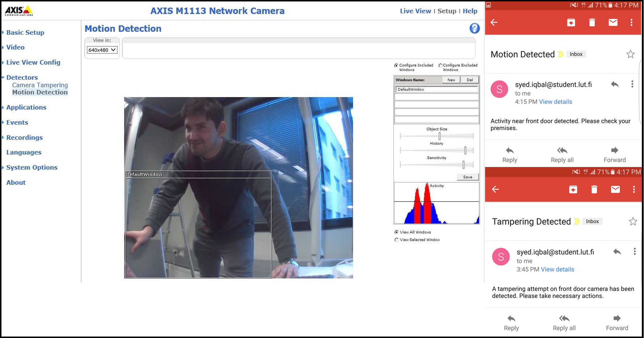
Task: Expand the System Options section
Action: coord(31,167)
